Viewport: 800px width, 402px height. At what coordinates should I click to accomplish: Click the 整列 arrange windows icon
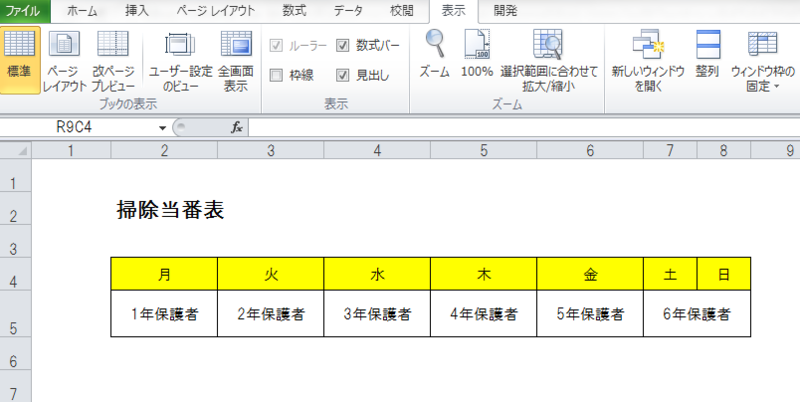[x=707, y=54]
